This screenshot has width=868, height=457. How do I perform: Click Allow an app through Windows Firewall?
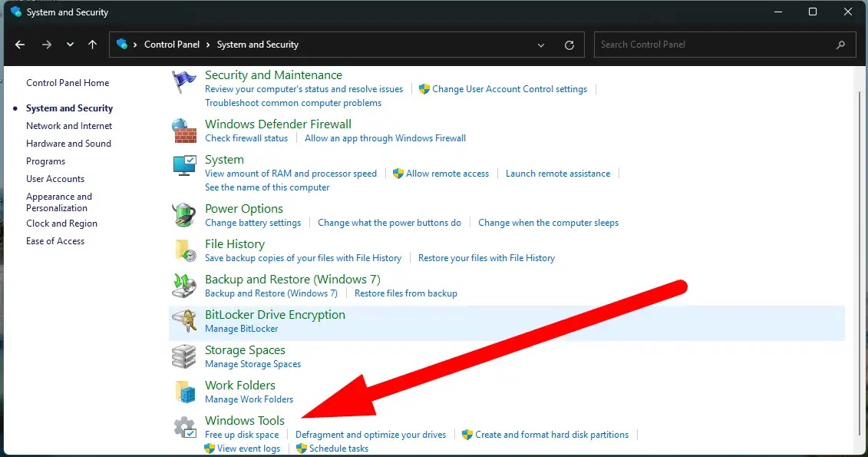[385, 138]
